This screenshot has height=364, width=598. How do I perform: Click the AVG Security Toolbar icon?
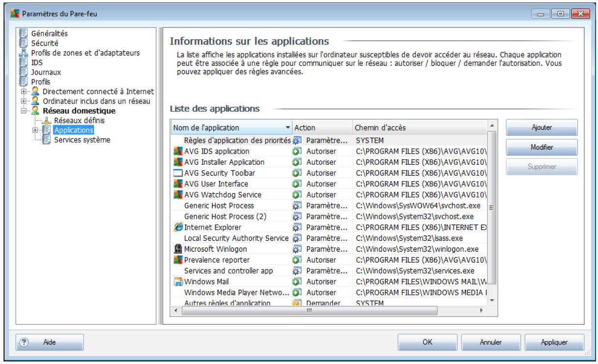coord(178,173)
